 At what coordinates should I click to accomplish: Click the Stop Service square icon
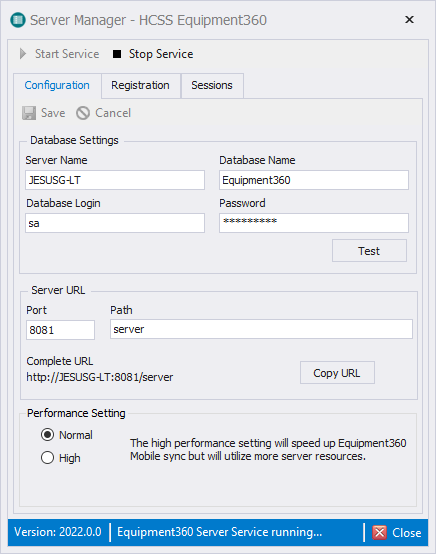[x=117, y=54]
